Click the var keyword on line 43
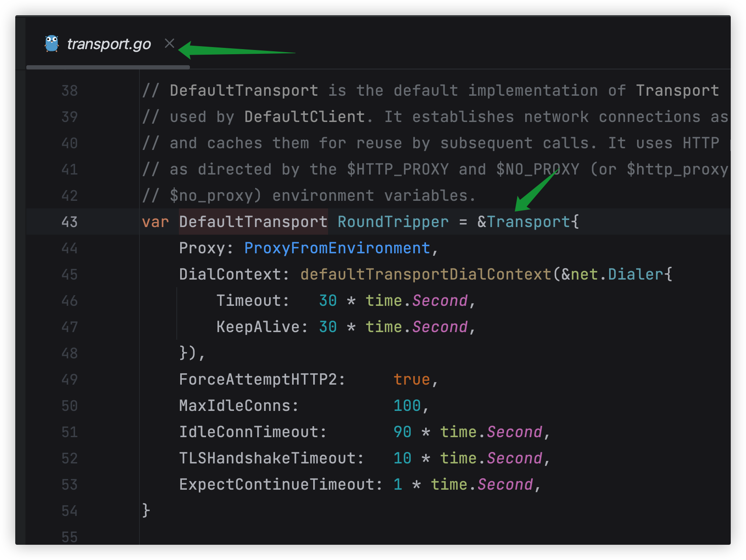Screen dimensions: 746x560 click(x=155, y=222)
